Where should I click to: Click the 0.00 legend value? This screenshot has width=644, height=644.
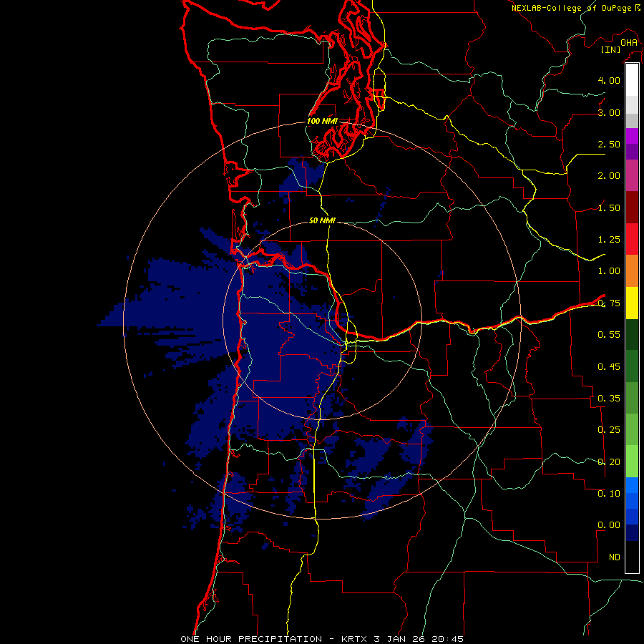(x=609, y=525)
